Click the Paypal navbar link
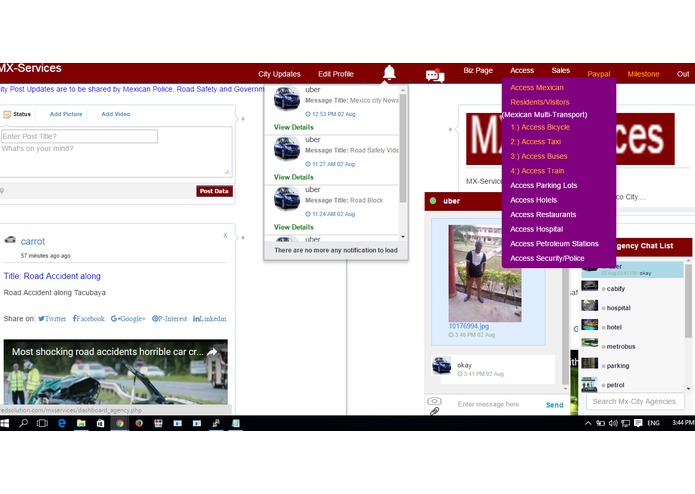695x494 pixels. click(x=599, y=74)
